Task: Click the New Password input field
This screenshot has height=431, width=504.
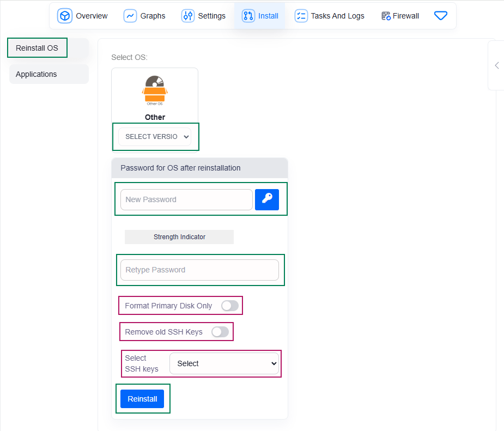Action: (x=186, y=199)
